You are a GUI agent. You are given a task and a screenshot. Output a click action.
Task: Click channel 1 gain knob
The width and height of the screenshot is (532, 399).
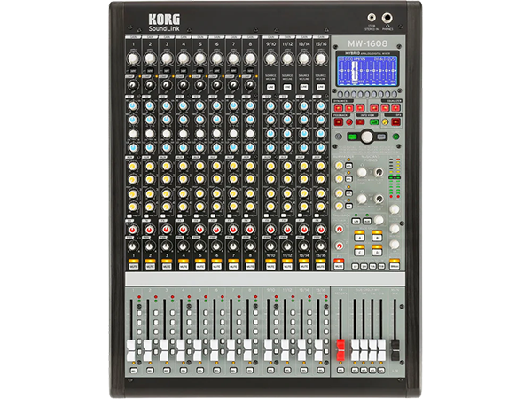pos(133,59)
